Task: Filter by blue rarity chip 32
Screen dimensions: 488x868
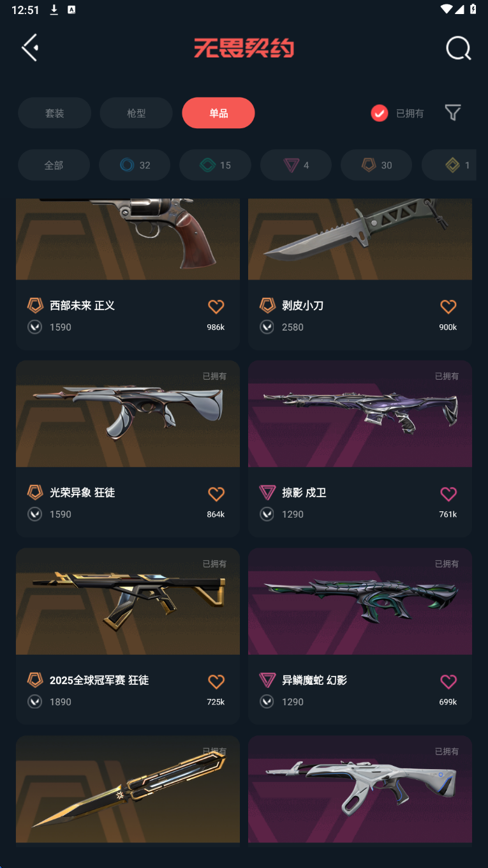Action: [135, 165]
